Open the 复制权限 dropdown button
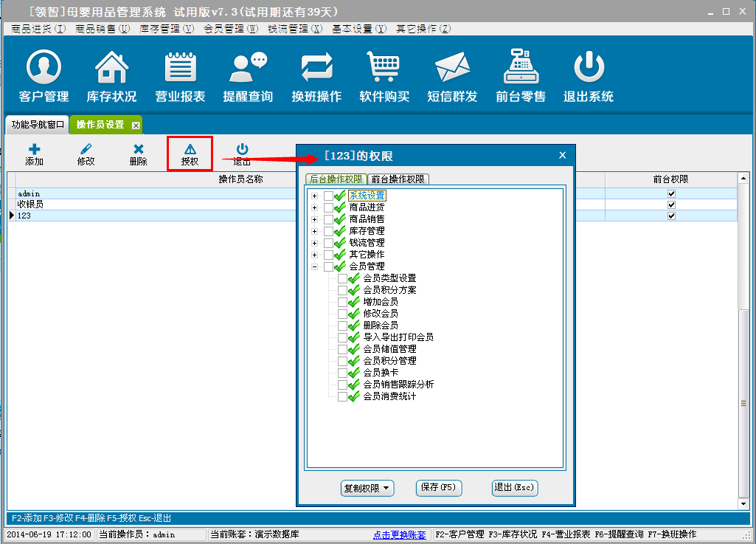 (x=367, y=488)
